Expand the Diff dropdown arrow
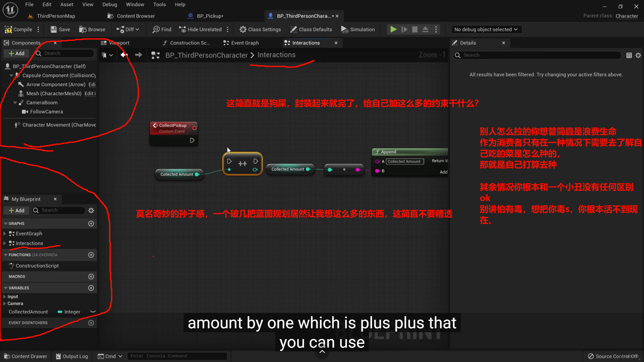Viewport: 644px width, 362px height. pyautogui.click(x=137, y=29)
